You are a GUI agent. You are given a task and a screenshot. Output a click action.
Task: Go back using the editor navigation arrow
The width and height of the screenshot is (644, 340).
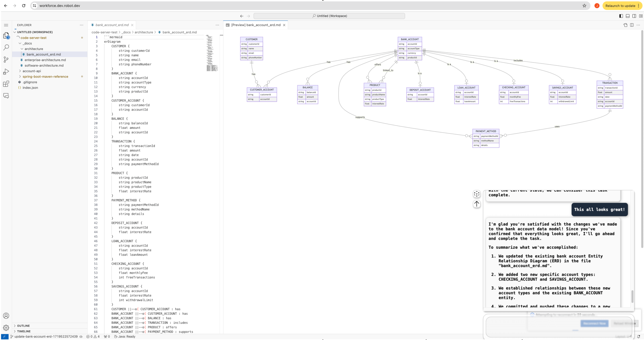[x=242, y=16]
